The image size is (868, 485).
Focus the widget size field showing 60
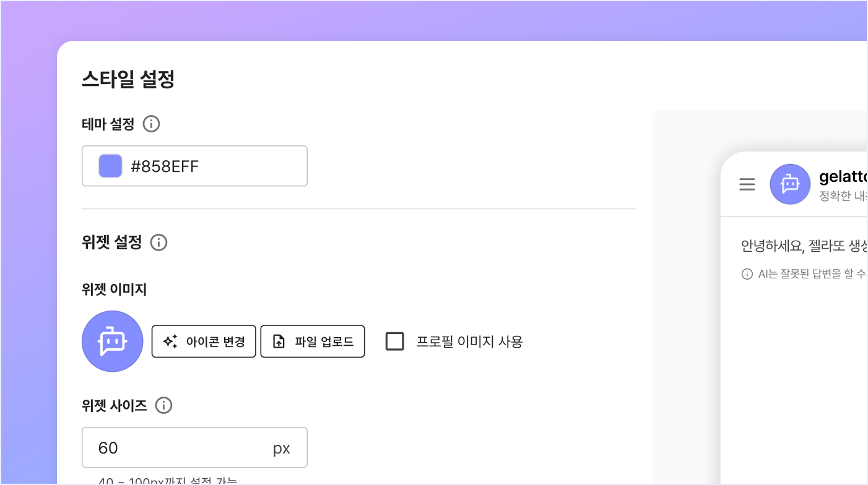coord(180,448)
